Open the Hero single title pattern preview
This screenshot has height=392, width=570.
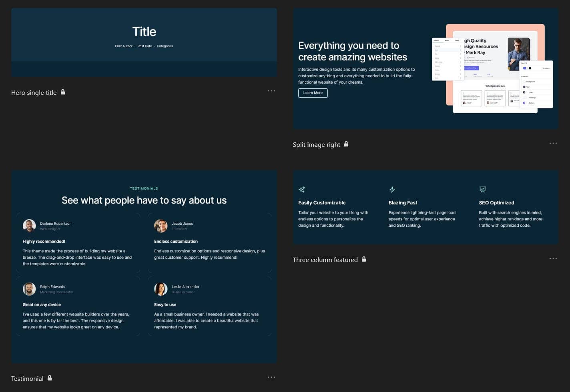click(144, 42)
